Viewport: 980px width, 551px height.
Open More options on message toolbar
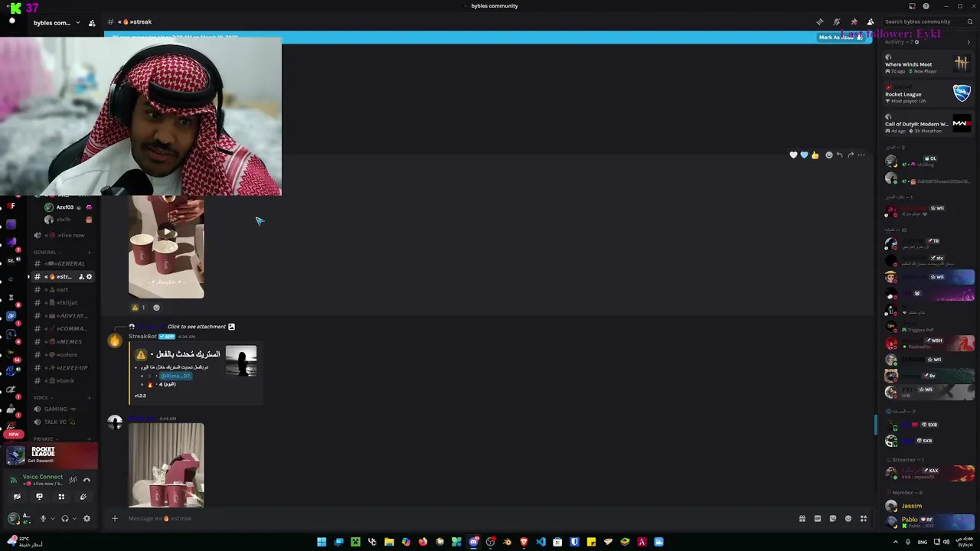tap(861, 155)
